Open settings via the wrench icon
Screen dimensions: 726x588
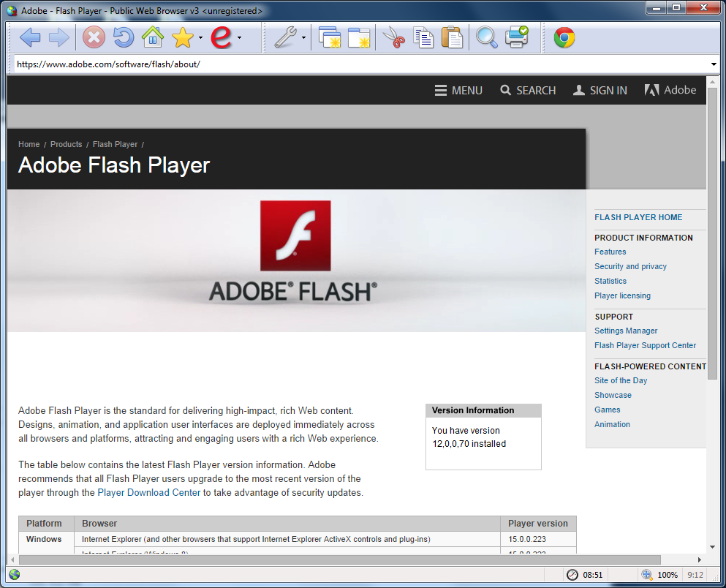click(x=285, y=37)
